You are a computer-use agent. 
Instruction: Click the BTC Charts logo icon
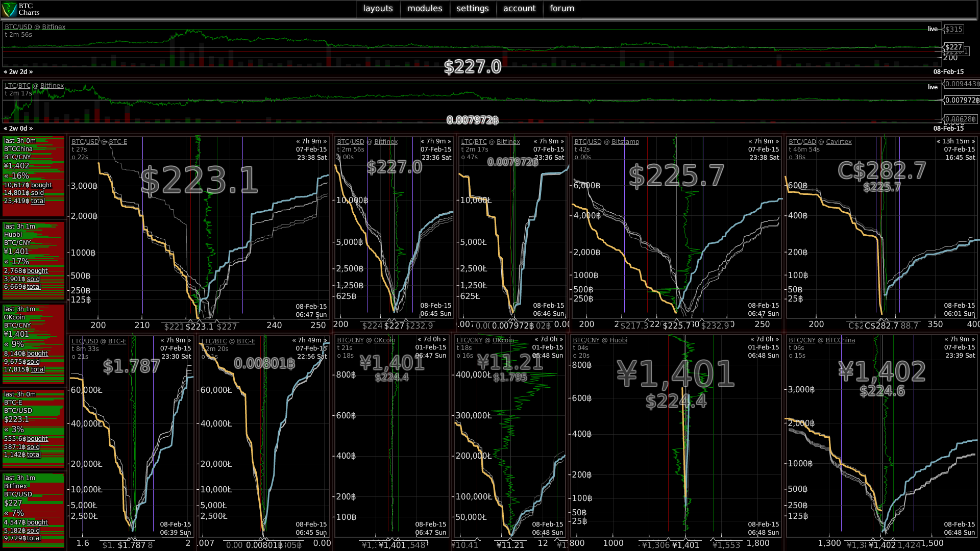[9, 9]
